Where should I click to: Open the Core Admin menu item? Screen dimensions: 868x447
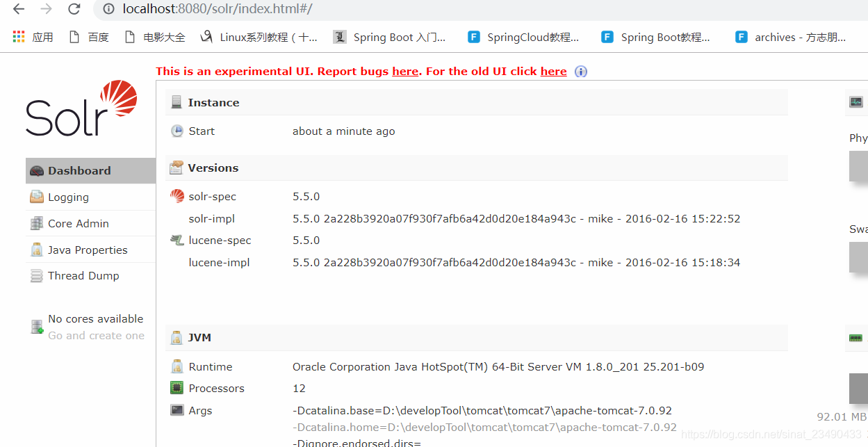[90, 223]
